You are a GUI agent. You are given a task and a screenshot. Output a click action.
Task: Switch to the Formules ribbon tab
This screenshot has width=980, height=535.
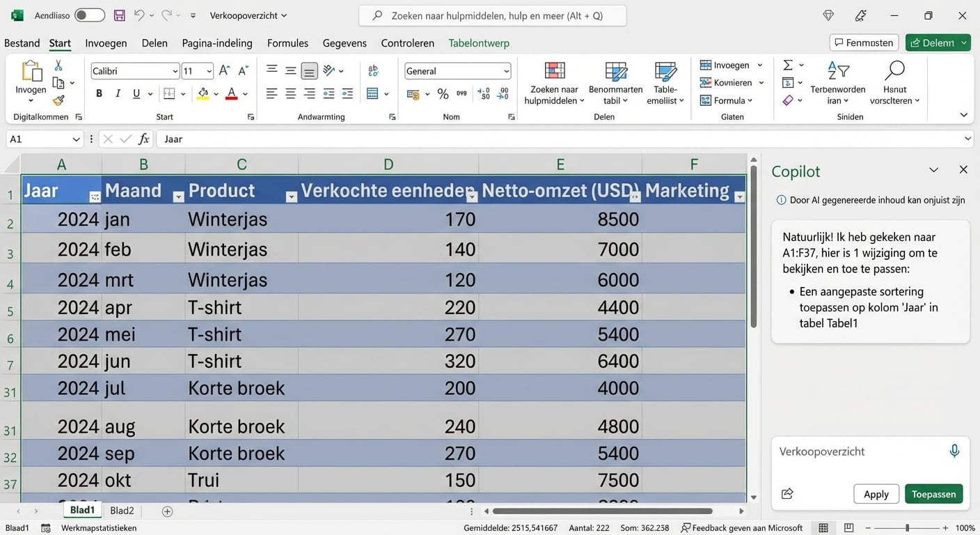click(x=287, y=42)
